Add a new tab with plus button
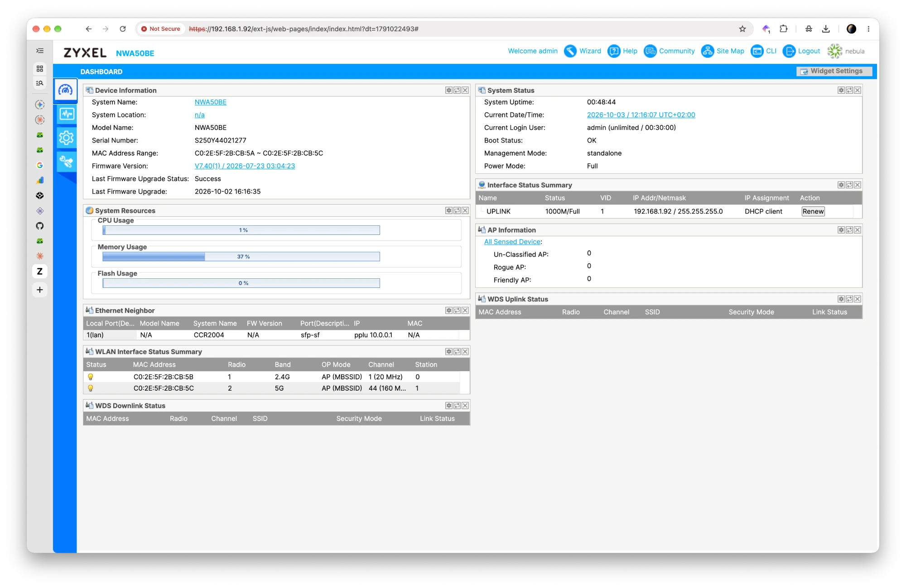Screen dimensions: 906x588 coord(40,290)
